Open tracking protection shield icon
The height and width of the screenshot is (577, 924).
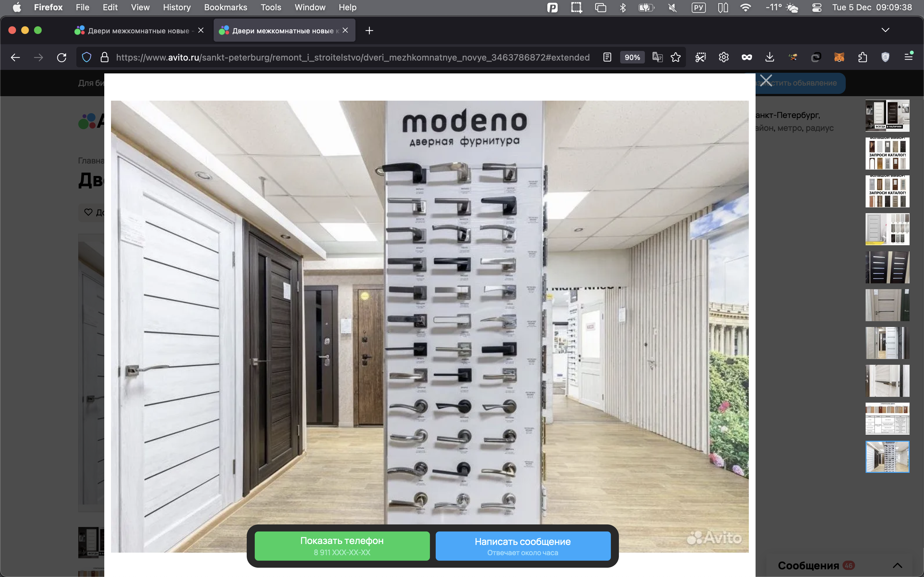87,57
